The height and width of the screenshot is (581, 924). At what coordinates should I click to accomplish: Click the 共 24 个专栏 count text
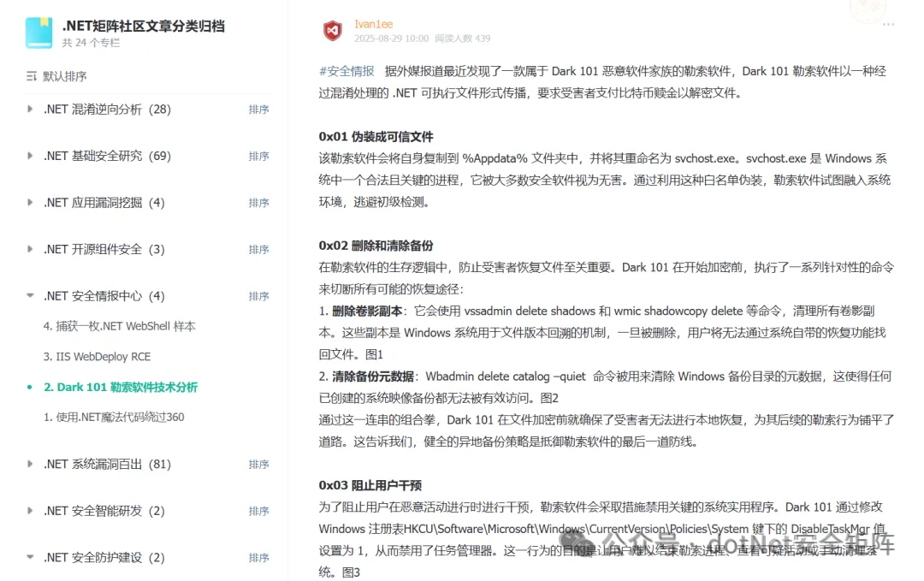coord(92,43)
